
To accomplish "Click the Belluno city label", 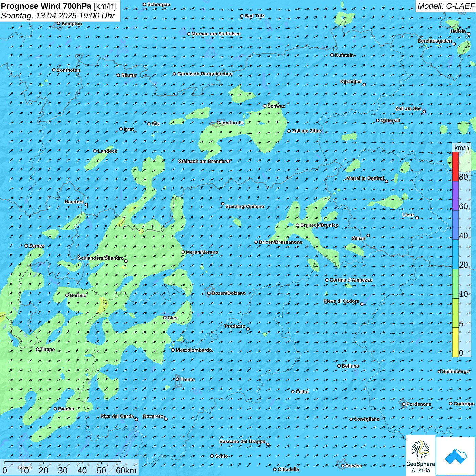I will coord(350,366).
